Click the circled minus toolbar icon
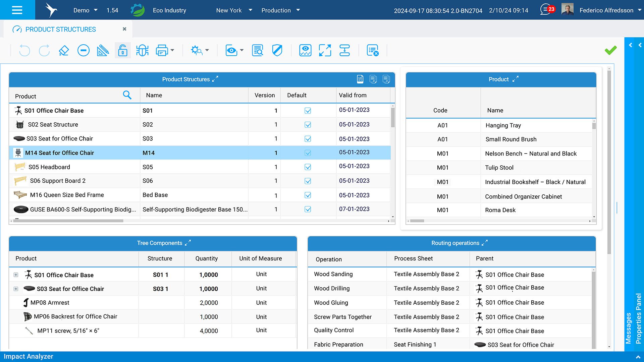This screenshot has width=644, height=362. pos(83,51)
